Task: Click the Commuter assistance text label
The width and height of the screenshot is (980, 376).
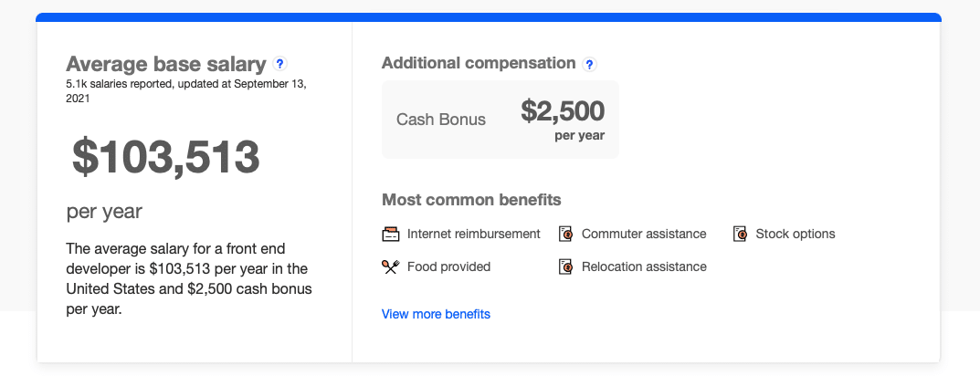Action: 644,234
